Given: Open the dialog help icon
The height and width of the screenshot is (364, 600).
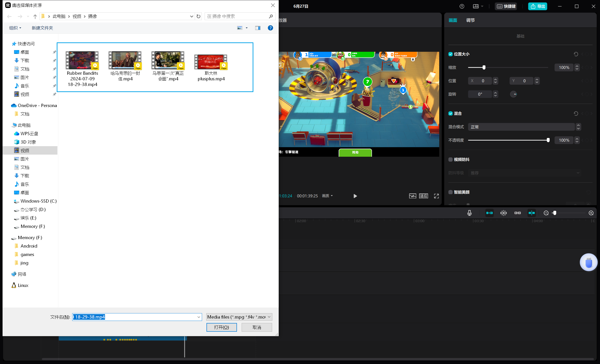Looking at the screenshot, I should click(x=270, y=28).
